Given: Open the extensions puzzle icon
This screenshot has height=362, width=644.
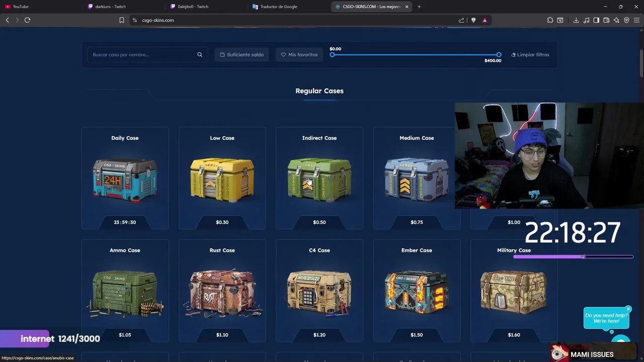Looking at the screenshot, I should click(x=550, y=20).
